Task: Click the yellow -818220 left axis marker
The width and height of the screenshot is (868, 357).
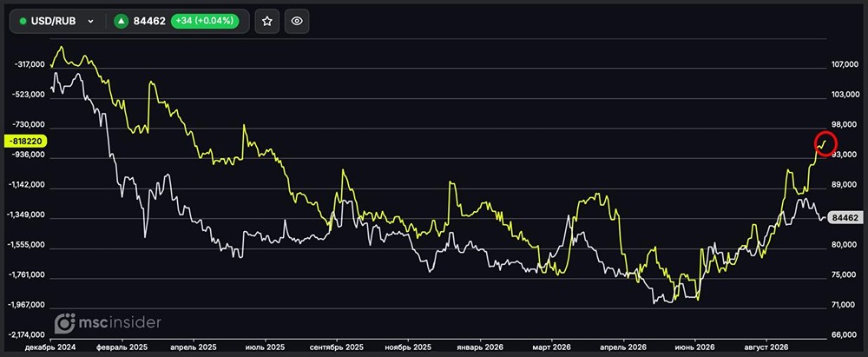Action: (x=25, y=142)
